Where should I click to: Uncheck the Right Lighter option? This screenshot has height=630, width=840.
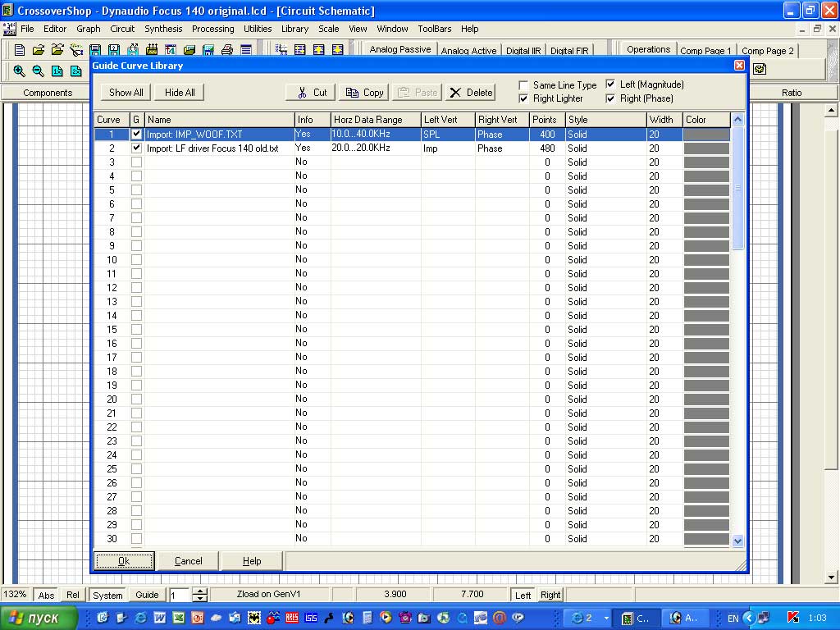coord(523,98)
